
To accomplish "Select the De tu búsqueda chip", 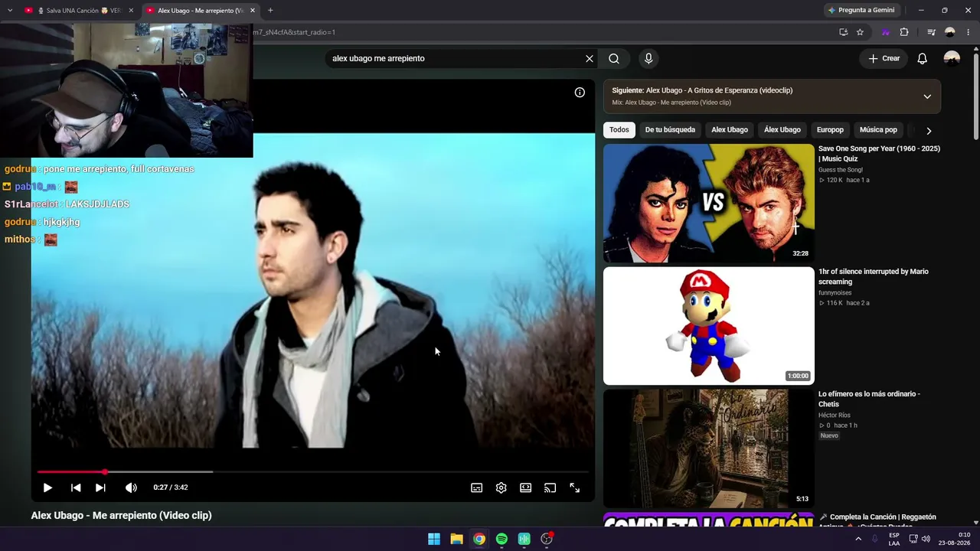I will click(670, 130).
